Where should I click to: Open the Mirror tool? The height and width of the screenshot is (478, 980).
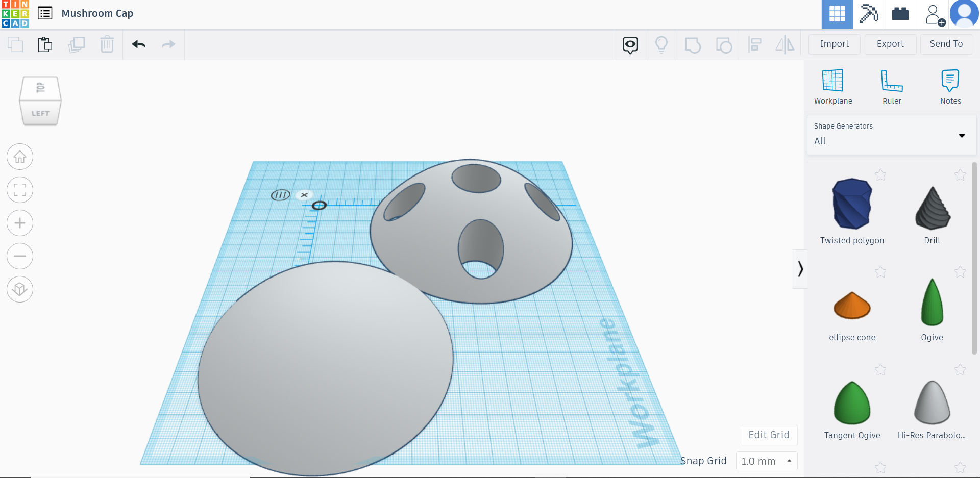click(785, 44)
